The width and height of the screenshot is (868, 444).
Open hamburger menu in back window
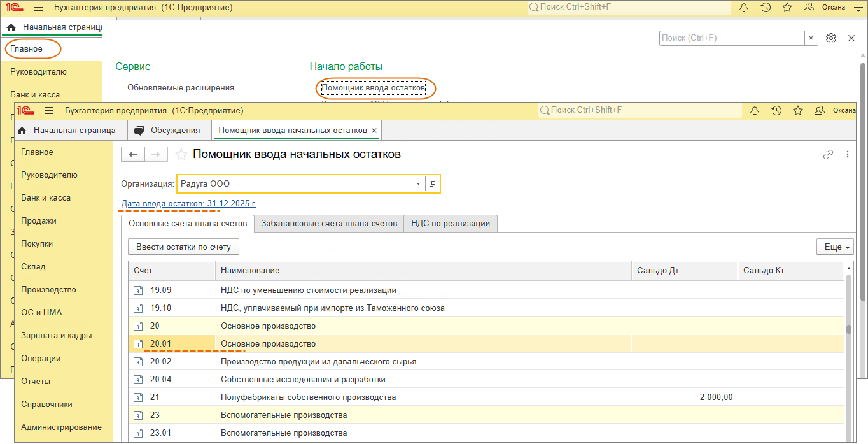[38, 8]
